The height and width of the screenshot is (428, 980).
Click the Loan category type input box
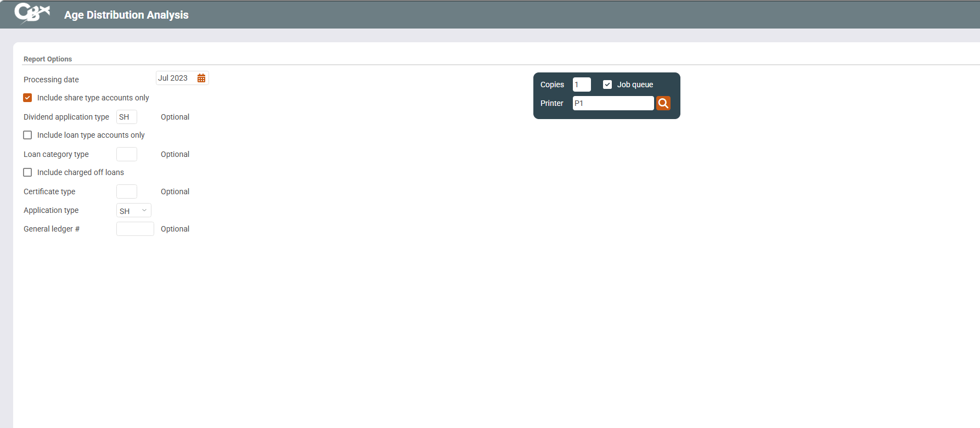(x=126, y=154)
